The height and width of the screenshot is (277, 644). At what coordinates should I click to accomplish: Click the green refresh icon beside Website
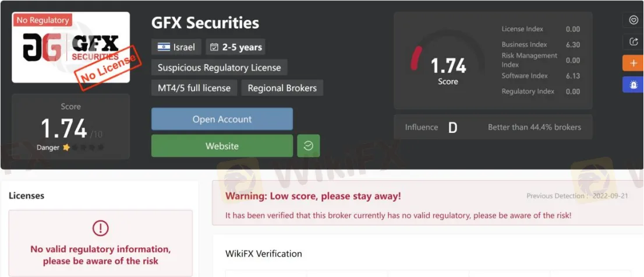click(309, 146)
